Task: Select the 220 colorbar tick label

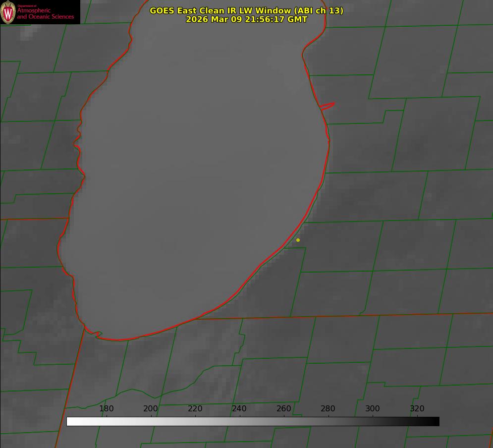Action: click(x=195, y=409)
